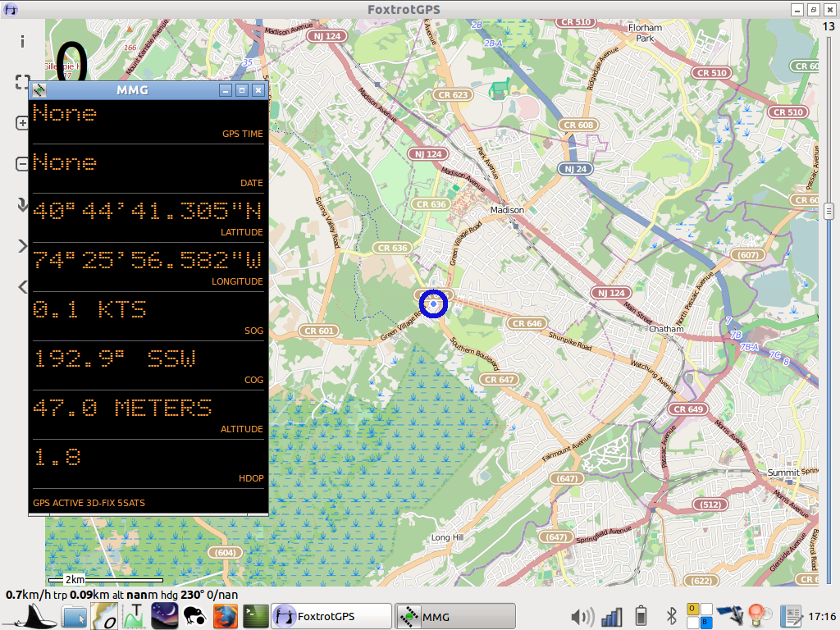840x630 pixels.
Task: Click the blue GPS position marker on map
Action: click(433, 304)
